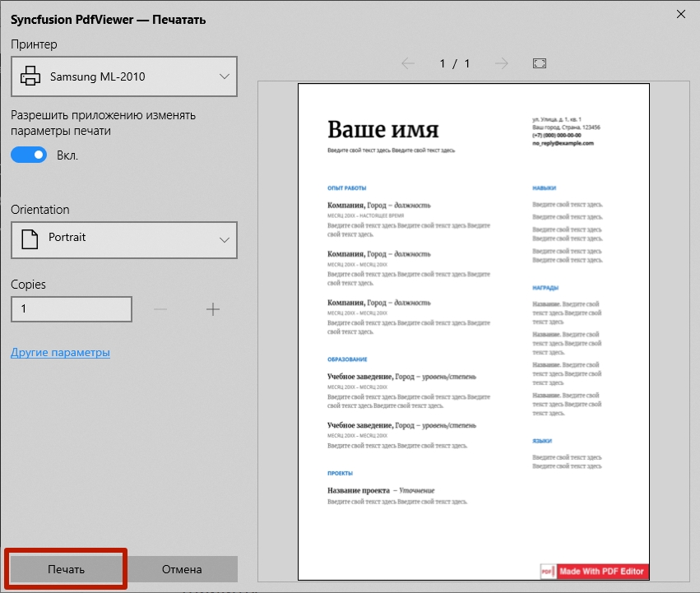This screenshot has width=700, height=593.
Task: Open the Другие параметры link
Action: click(x=60, y=353)
